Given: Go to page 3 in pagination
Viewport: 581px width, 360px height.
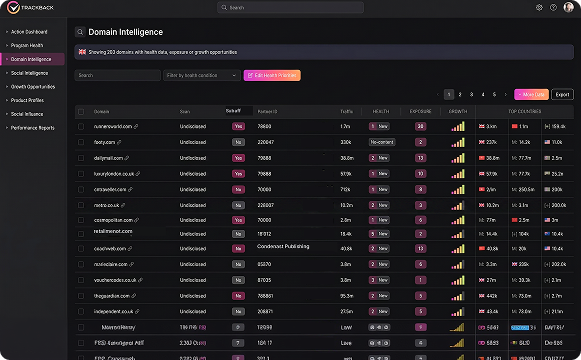Looking at the screenshot, I should (x=471, y=94).
